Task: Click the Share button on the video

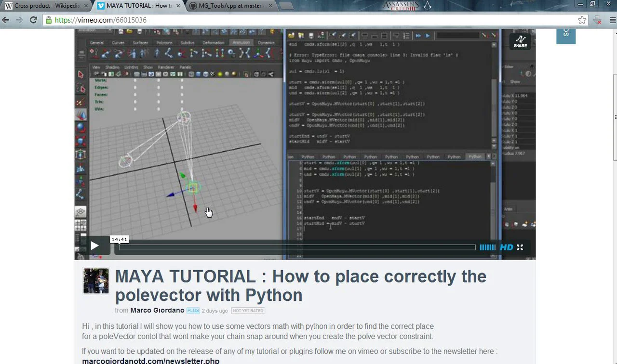Action: coord(520,41)
